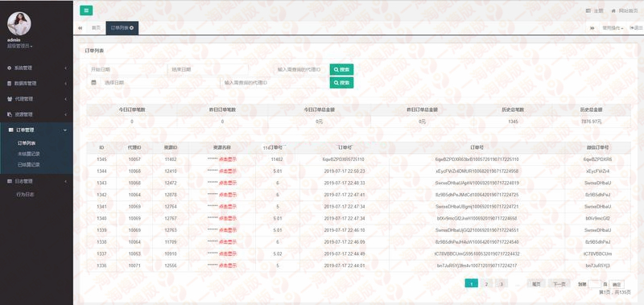644x305 pixels.
Task: Click the history total 7876.97元 value
Action: point(592,122)
